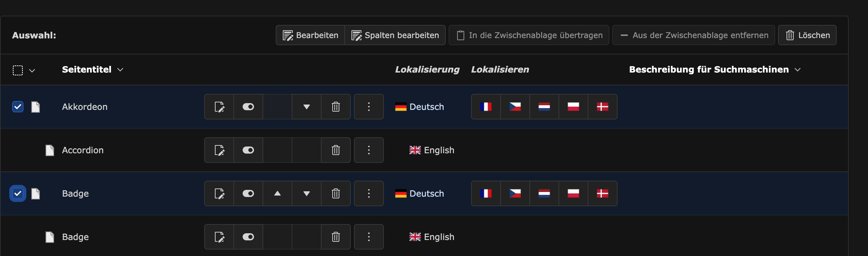Image resolution: width=868 pixels, height=256 pixels.
Task: Localize Akkordeon to French flag
Action: tap(486, 107)
